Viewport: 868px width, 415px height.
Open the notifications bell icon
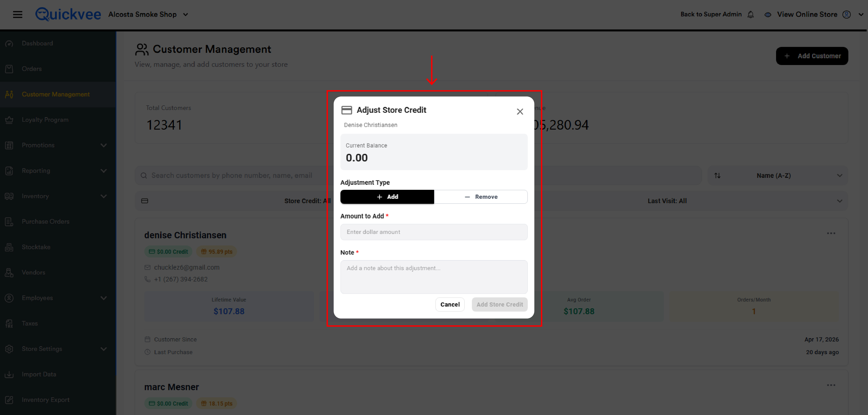(x=750, y=14)
